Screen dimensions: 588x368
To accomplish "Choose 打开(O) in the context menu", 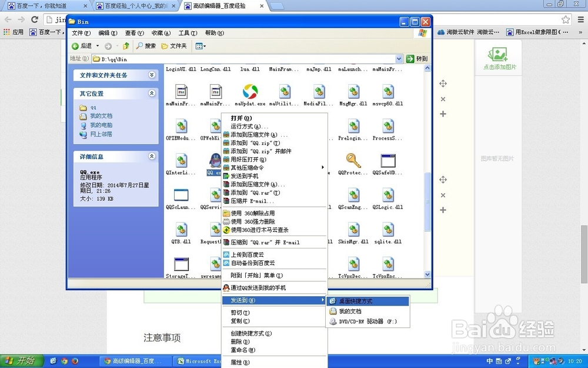I will click(x=275, y=118).
